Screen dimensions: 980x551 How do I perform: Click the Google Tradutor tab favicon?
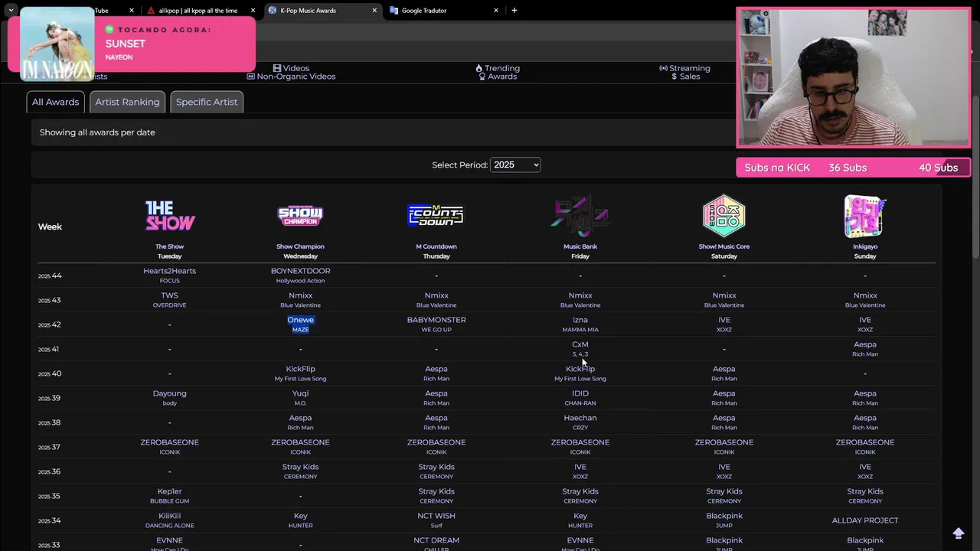tap(394, 11)
